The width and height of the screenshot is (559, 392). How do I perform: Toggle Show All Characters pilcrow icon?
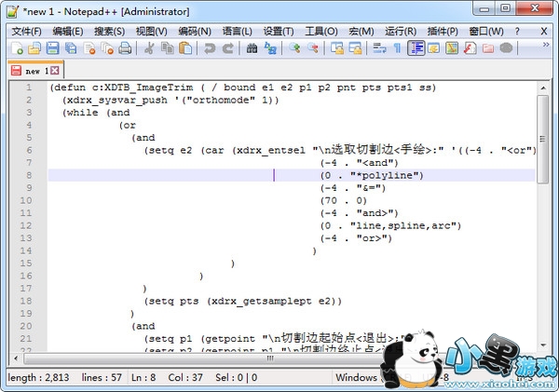coord(397,47)
